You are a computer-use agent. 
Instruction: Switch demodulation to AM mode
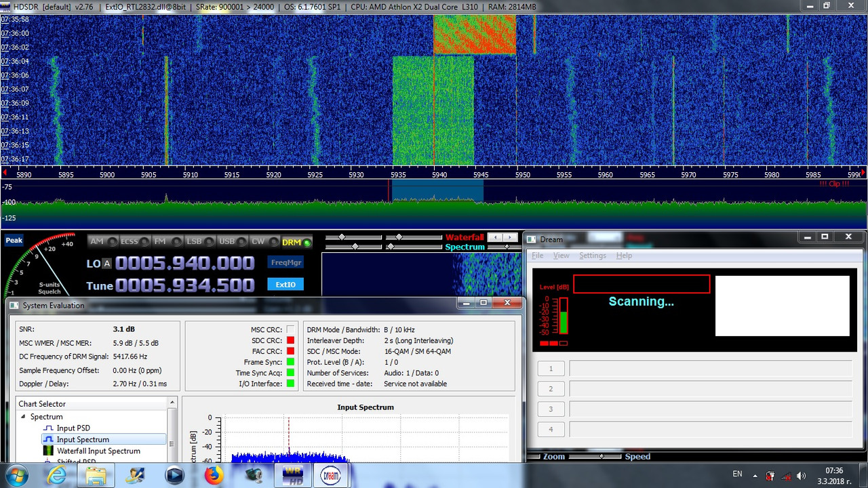102,242
